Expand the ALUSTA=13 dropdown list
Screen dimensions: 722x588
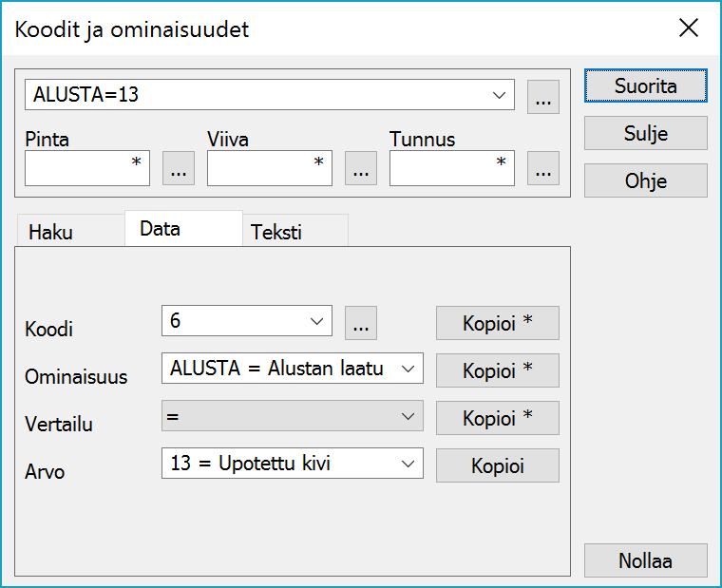[499, 95]
